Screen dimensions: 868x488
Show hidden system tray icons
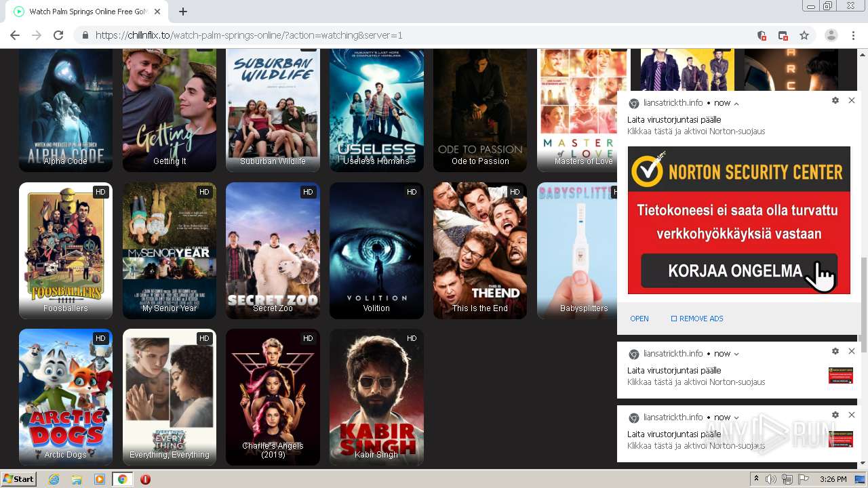coord(757,479)
